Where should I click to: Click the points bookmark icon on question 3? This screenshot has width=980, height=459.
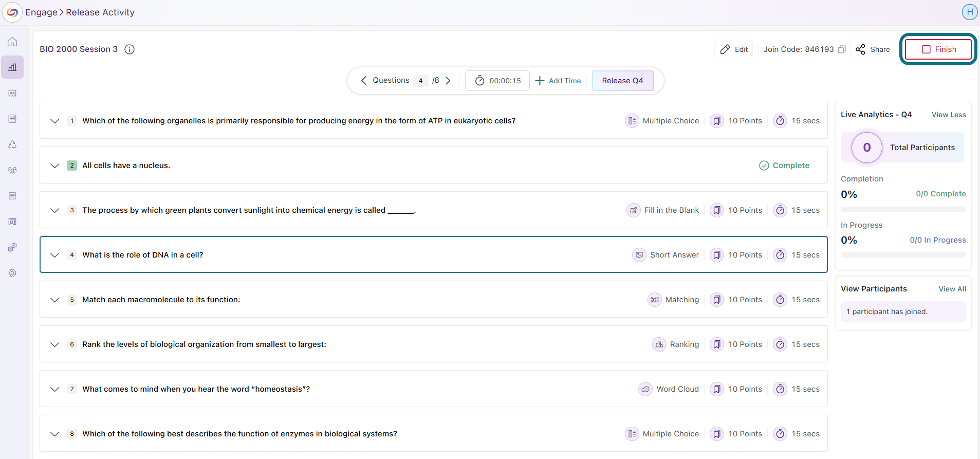pos(717,210)
